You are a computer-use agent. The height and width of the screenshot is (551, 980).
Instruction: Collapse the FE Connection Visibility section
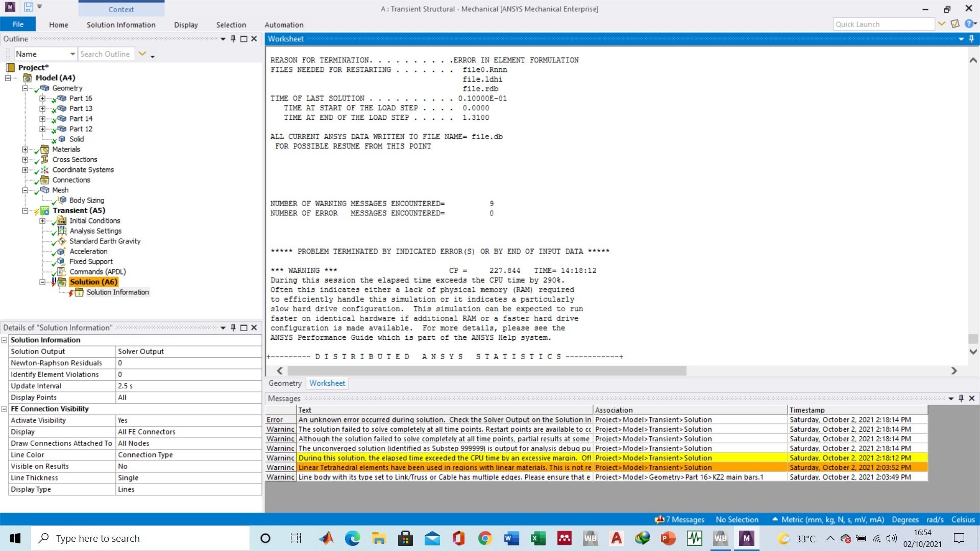click(4, 409)
